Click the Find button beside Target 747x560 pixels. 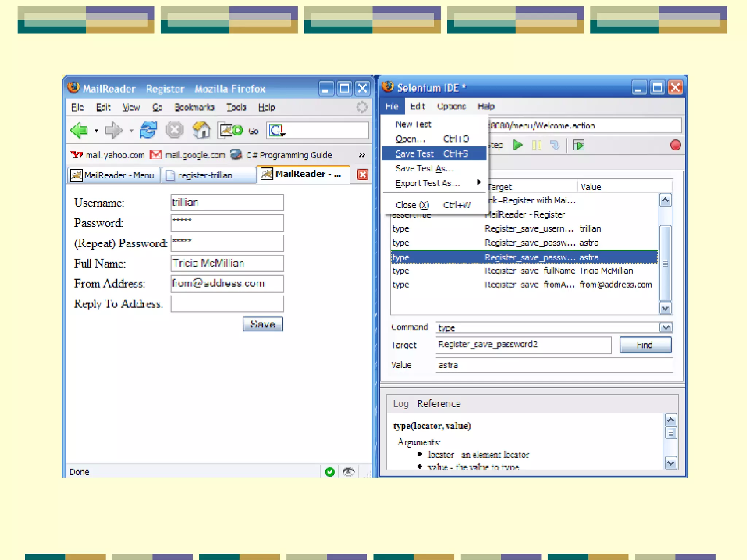pyautogui.click(x=645, y=345)
